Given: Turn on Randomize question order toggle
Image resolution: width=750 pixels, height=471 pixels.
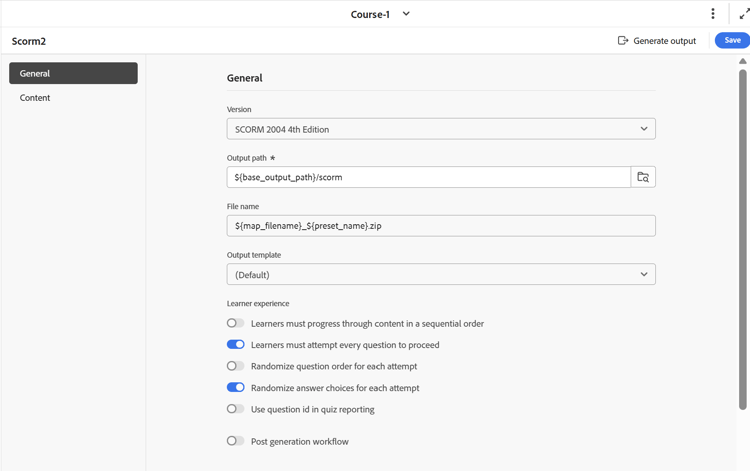Looking at the screenshot, I should [x=236, y=366].
